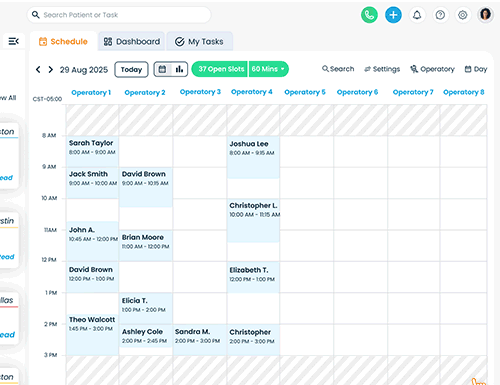Go to previous day arrow
Image resolution: width=500 pixels, height=385 pixels.
tap(38, 69)
